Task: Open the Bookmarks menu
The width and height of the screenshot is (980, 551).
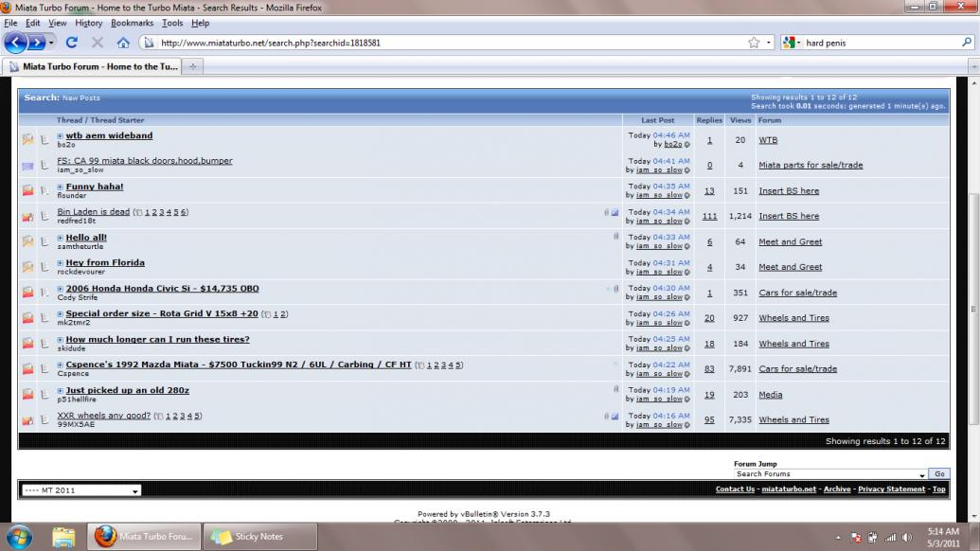Action: [132, 23]
